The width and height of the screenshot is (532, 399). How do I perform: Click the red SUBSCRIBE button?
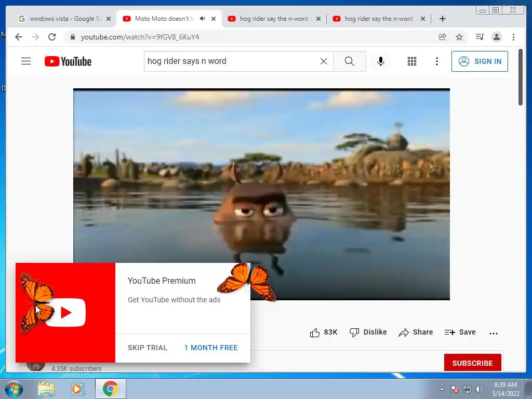(x=473, y=363)
